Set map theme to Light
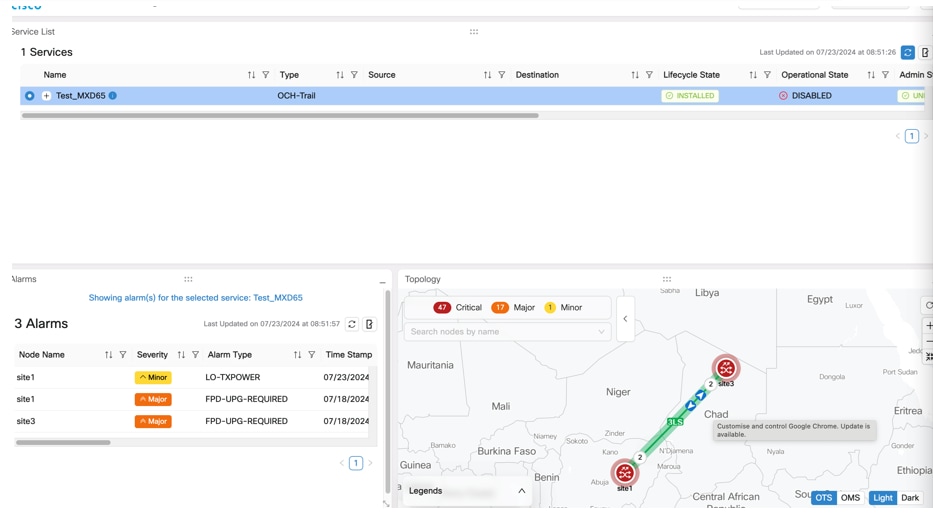 (x=883, y=498)
